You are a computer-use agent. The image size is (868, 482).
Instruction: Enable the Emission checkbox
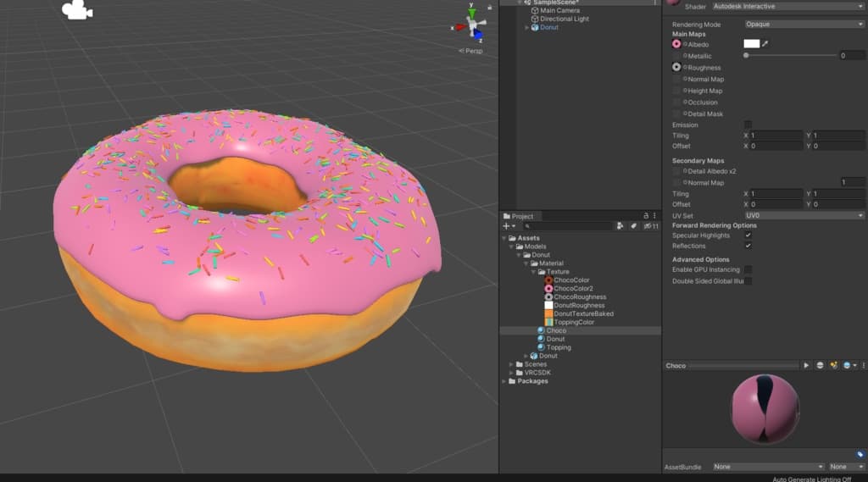tap(748, 125)
